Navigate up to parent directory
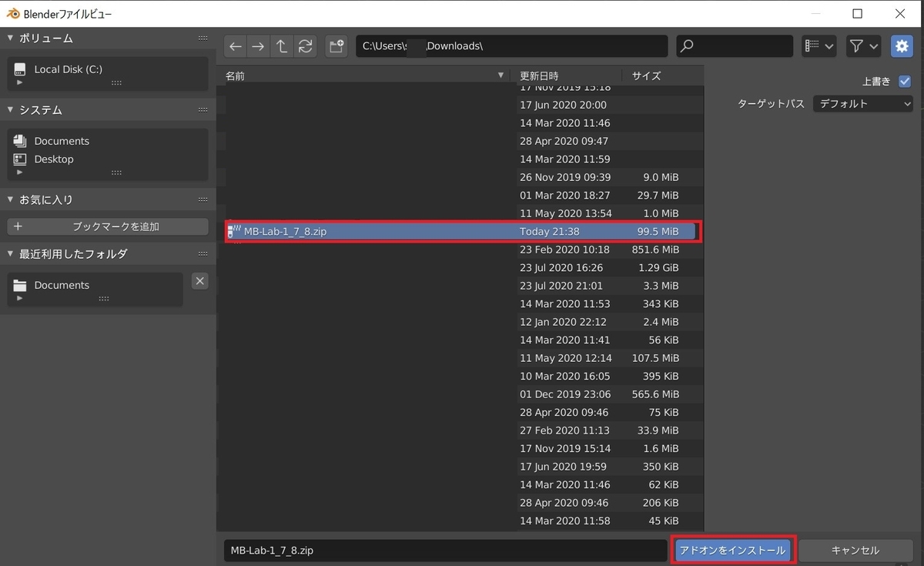Viewport: 924px width, 566px height. [282, 46]
